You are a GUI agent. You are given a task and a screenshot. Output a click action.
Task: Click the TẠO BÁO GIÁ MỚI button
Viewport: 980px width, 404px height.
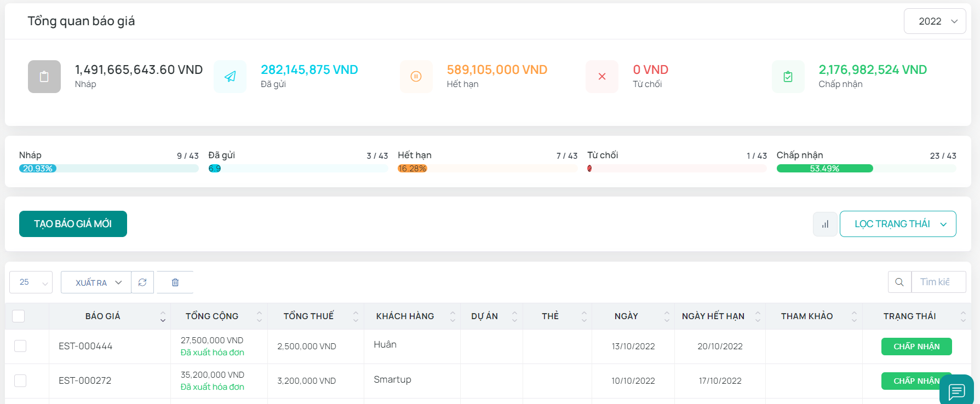tap(73, 224)
